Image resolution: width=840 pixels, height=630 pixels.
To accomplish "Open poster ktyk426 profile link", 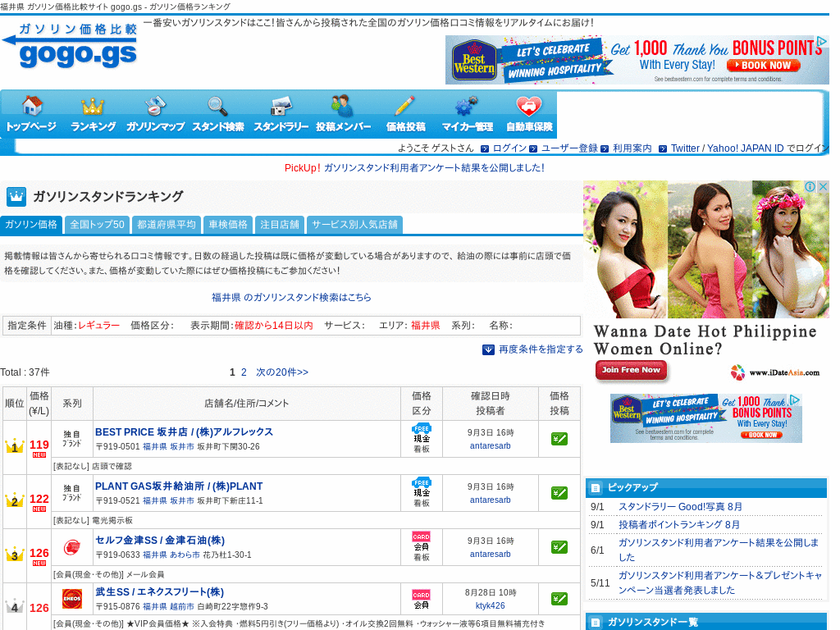I will click(x=491, y=606).
